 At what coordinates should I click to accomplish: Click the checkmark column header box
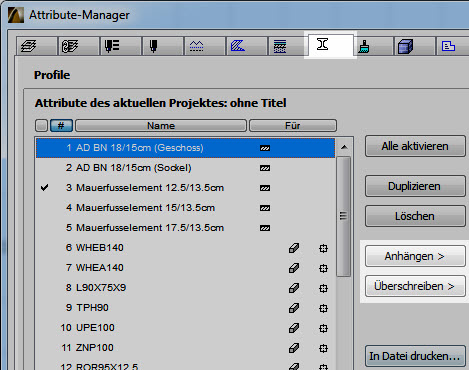42,126
